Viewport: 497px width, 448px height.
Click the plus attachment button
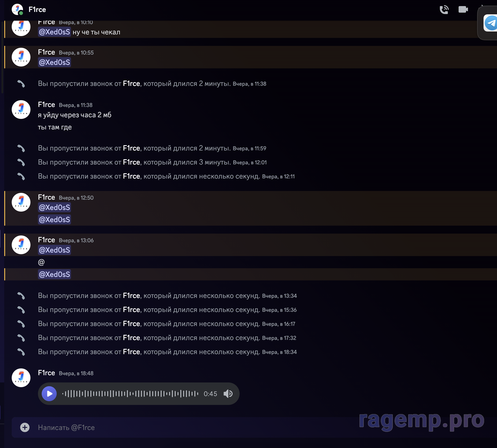tap(25, 427)
